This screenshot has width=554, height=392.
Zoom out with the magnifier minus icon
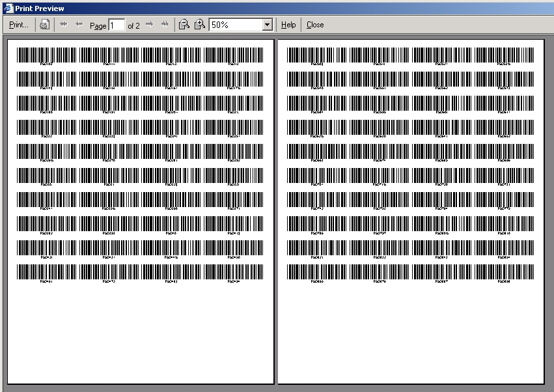[184, 24]
